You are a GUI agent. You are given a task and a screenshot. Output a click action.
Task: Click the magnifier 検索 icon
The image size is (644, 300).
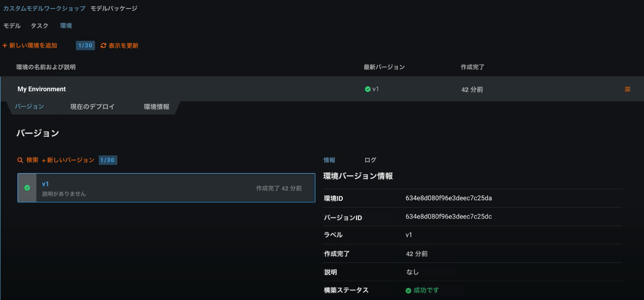(20, 160)
